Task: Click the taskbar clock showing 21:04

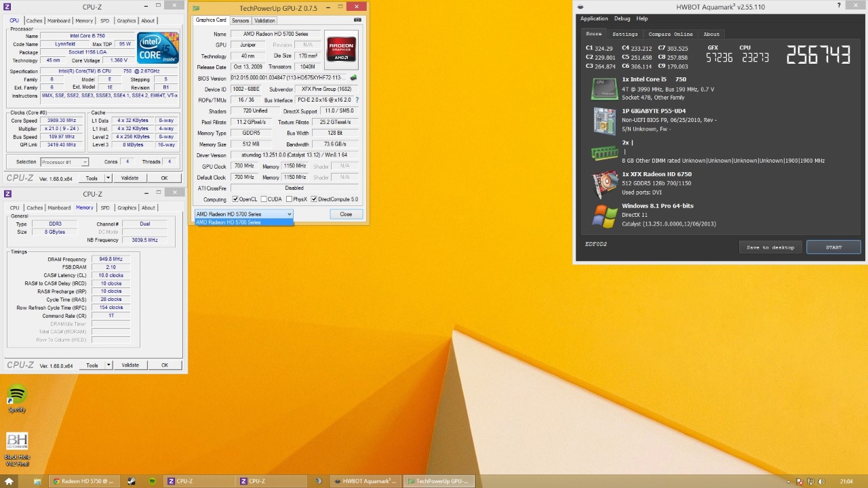Action: [846, 481]
